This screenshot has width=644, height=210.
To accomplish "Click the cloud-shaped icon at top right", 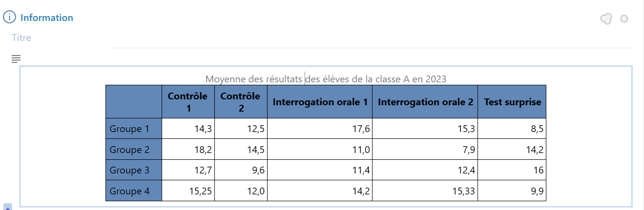I will pos(606,19).
